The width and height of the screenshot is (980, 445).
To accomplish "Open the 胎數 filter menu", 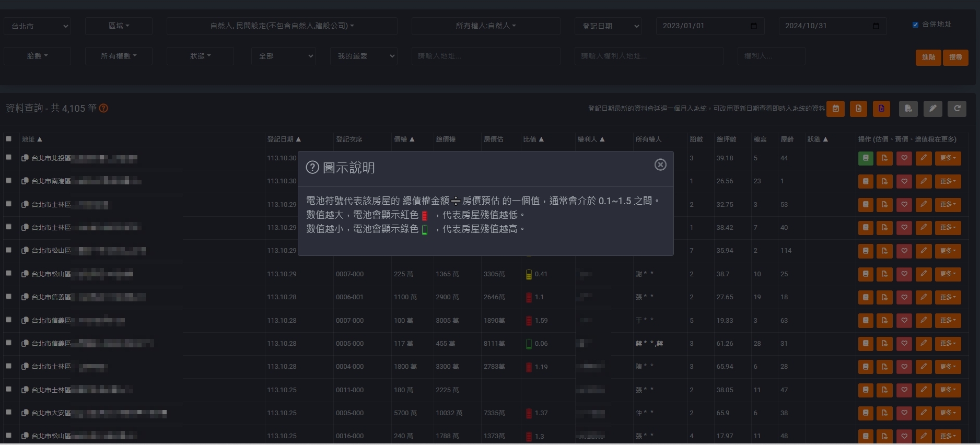I will [37, 56].
